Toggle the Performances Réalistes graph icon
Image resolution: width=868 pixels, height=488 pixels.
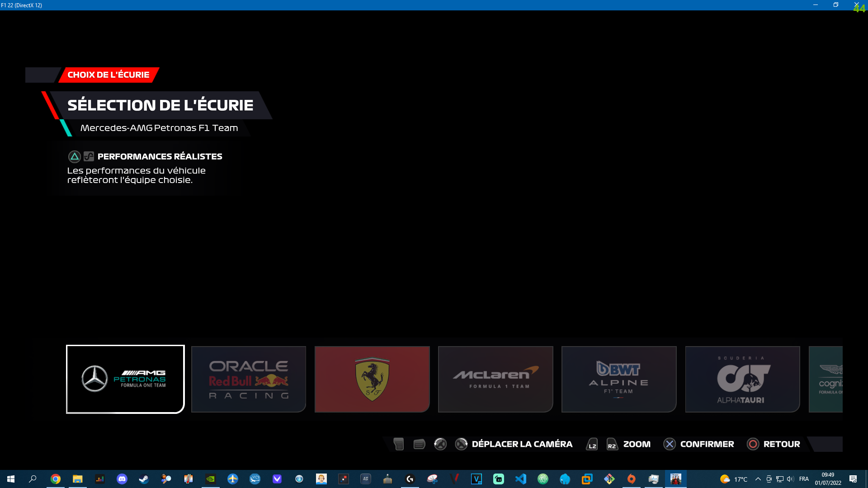pyautogui.click(x=89, y=157)
